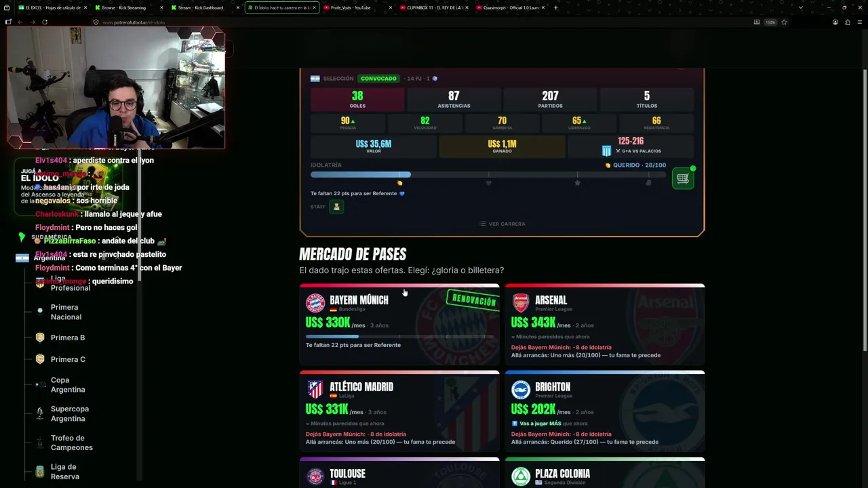Switch to the Stream - Kick Dashboard tab

click(205, 7)
